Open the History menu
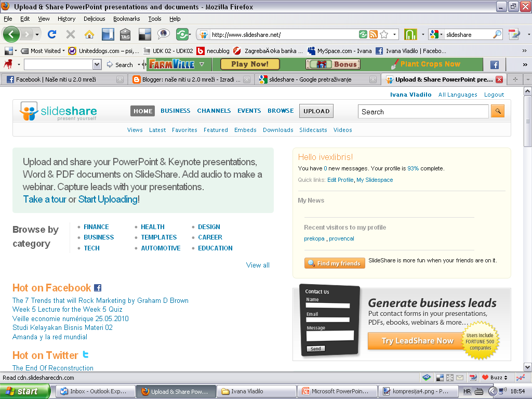This screenshot has height=399, width=532. pyautogui.click(x=66, y=19)
